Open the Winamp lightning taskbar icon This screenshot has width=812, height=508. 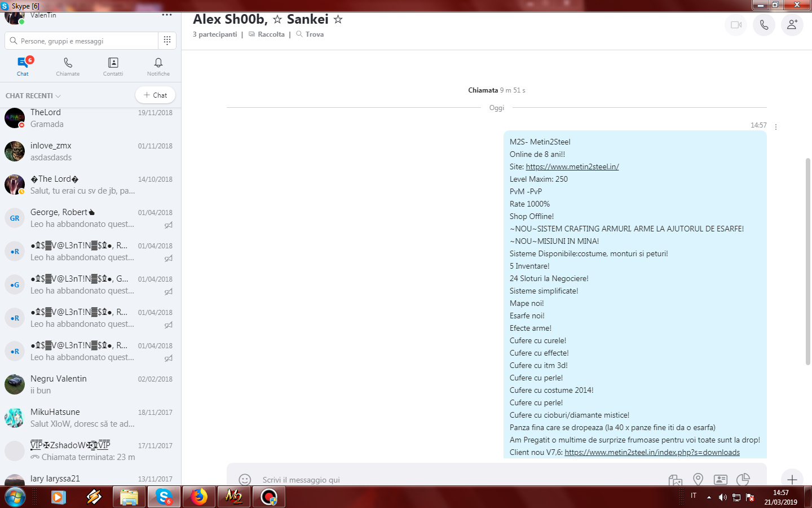[x=94, y=497]
